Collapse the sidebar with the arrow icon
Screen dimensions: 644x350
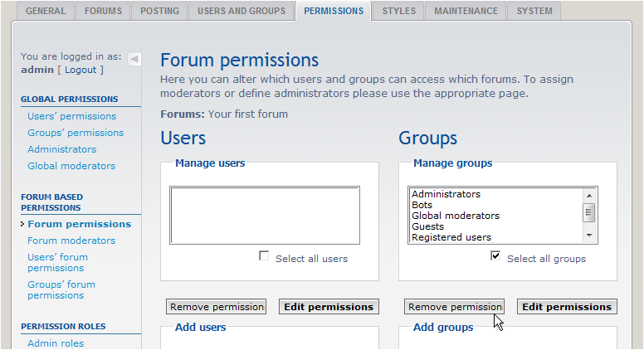click(134, 60)
